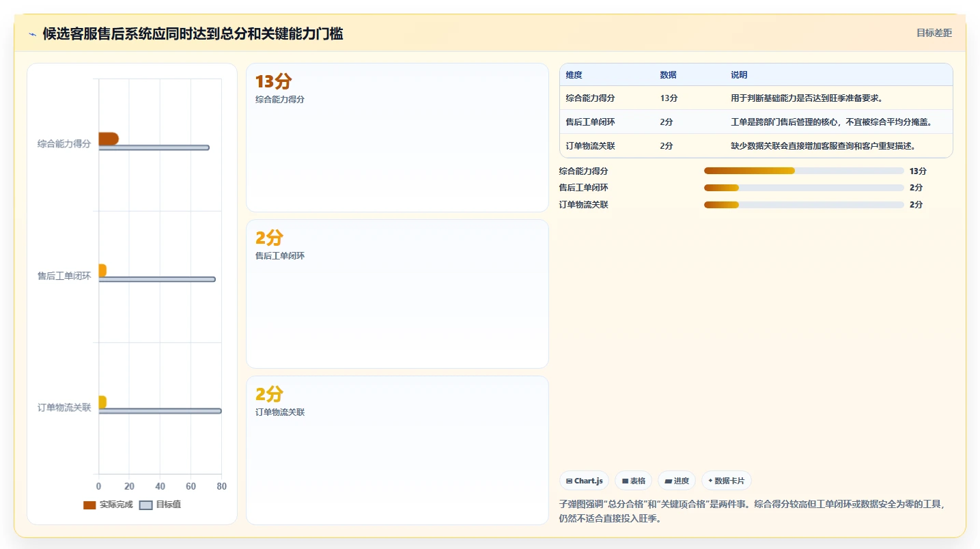The height and width of the screenshot is (549, 980).
Task: Click the 数据 table column header
Action: click(668, 75)
